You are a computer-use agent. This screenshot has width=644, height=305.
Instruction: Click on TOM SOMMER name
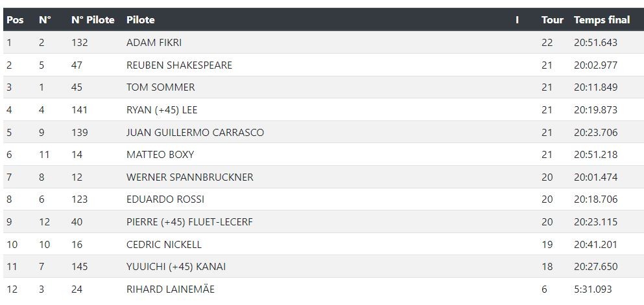pos(161,87)
